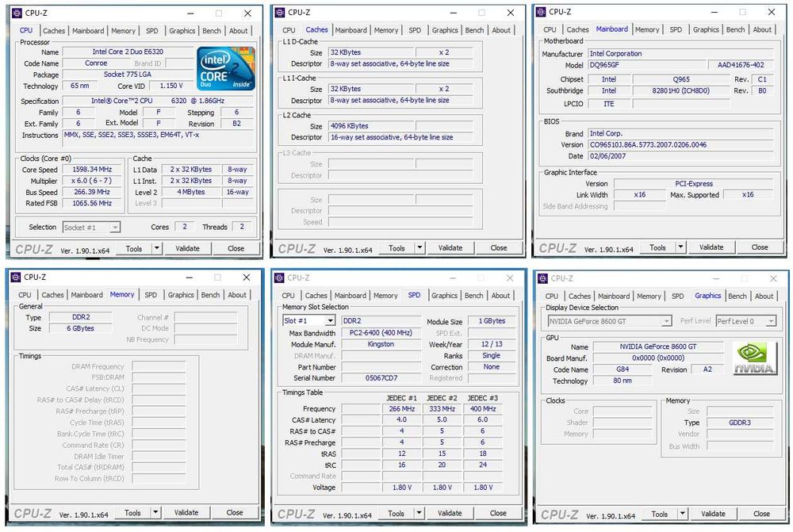The width and height of the screenshot is (793, 532).
Task: Click the '1598.34 MHz' core speed value
Action: (x=92, y=170)
